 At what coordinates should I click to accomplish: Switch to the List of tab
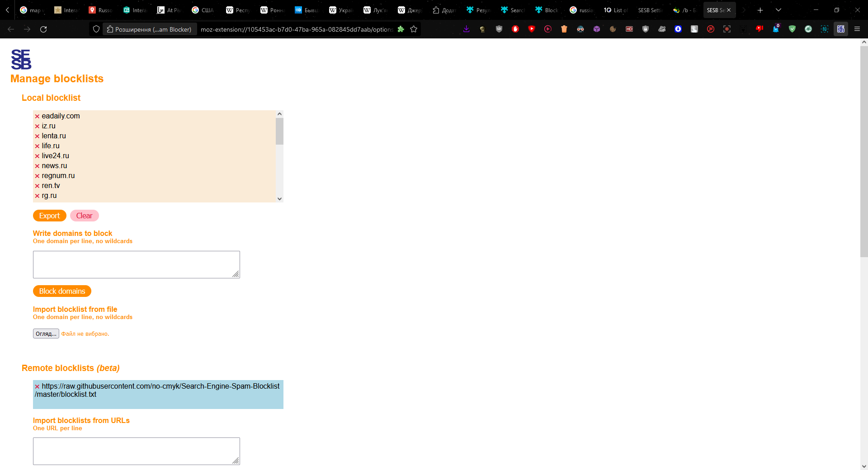(x=616, y=10)
